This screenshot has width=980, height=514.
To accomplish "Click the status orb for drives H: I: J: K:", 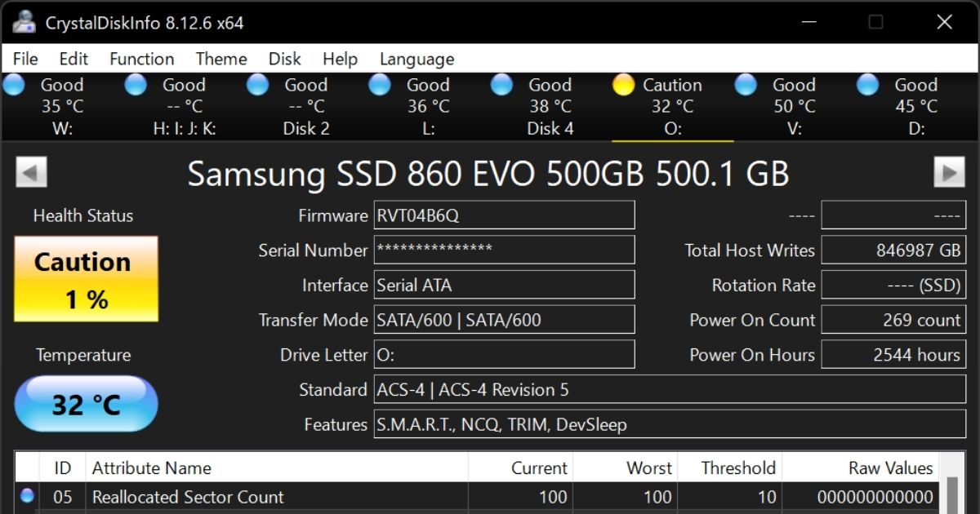I will pos(136,85).
